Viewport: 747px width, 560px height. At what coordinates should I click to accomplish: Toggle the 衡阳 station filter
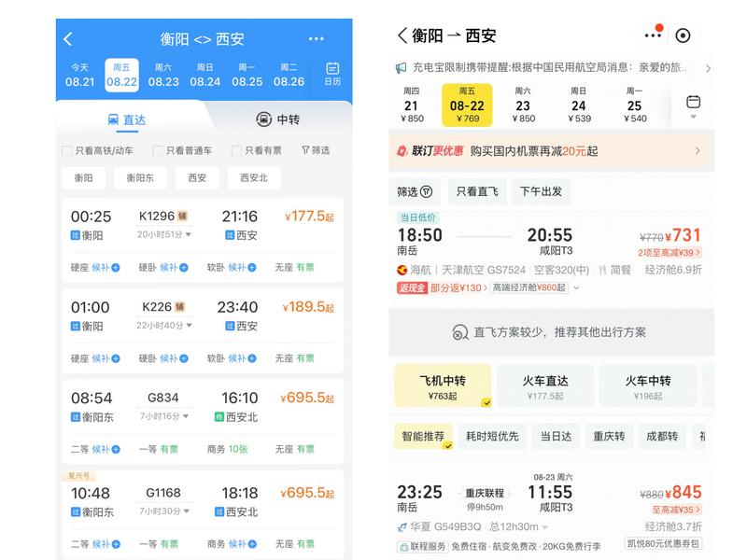tap(83, 177)
